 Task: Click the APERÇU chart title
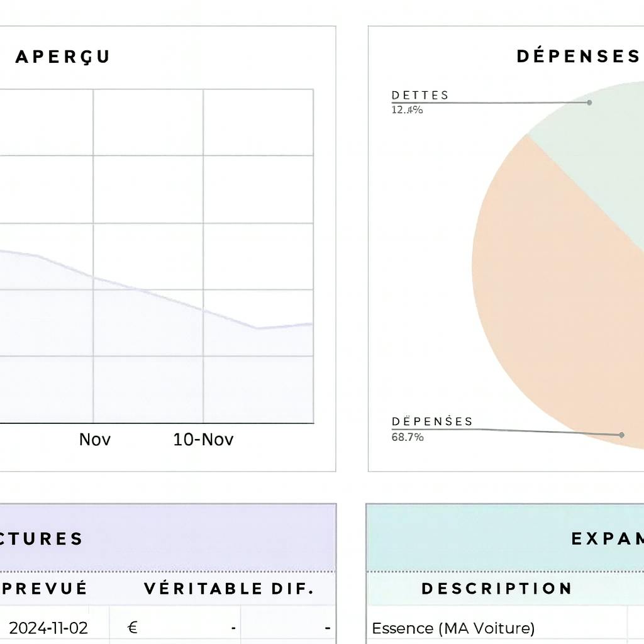[x=62, y=57]
